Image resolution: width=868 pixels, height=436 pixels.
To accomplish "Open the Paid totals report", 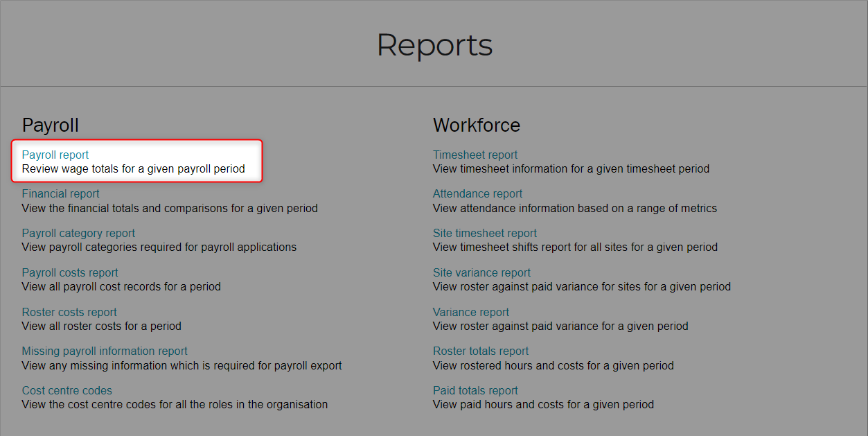I will [x=475, y=391].
